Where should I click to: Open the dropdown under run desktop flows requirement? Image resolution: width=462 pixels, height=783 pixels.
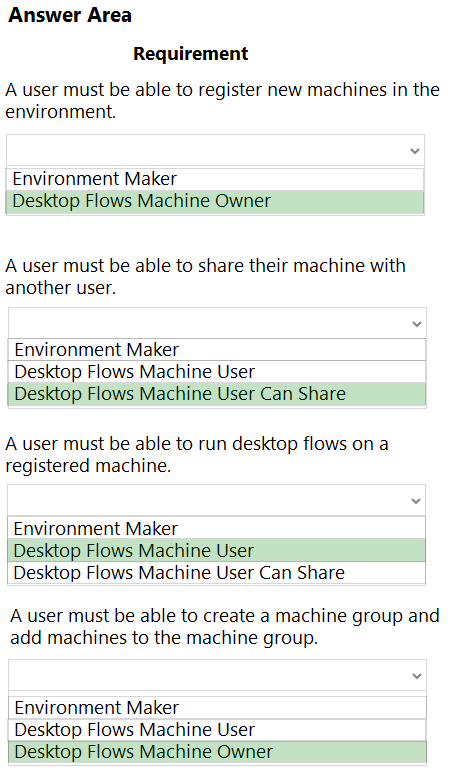click(216, 500)
